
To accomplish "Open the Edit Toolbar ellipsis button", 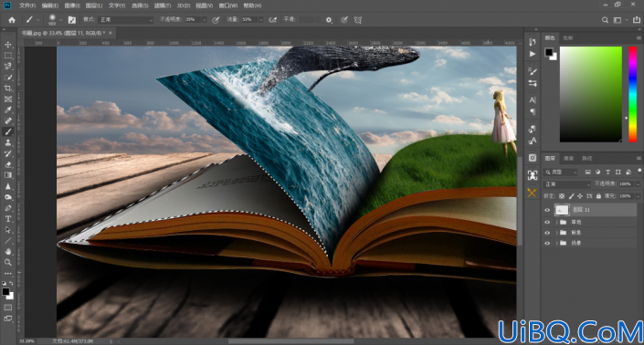I will pyautogui.click(x=8, y=273).
